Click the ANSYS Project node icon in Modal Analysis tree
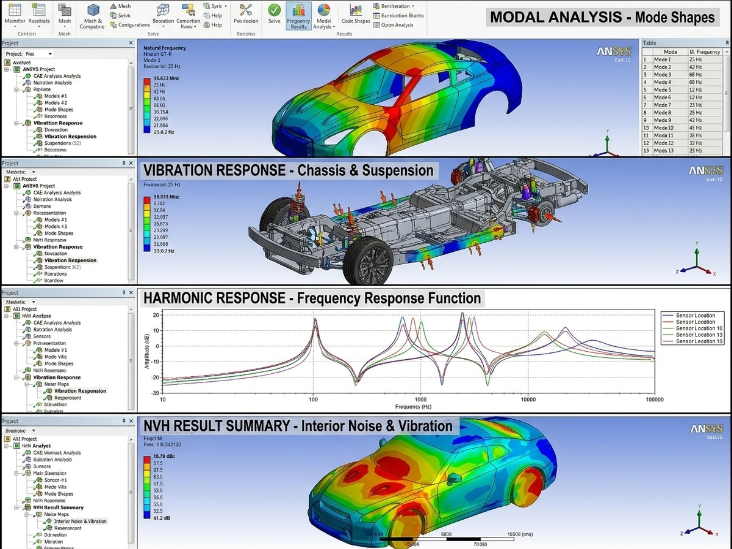The height and width of the screenshot is (549, 732). (x=17, y=69)
